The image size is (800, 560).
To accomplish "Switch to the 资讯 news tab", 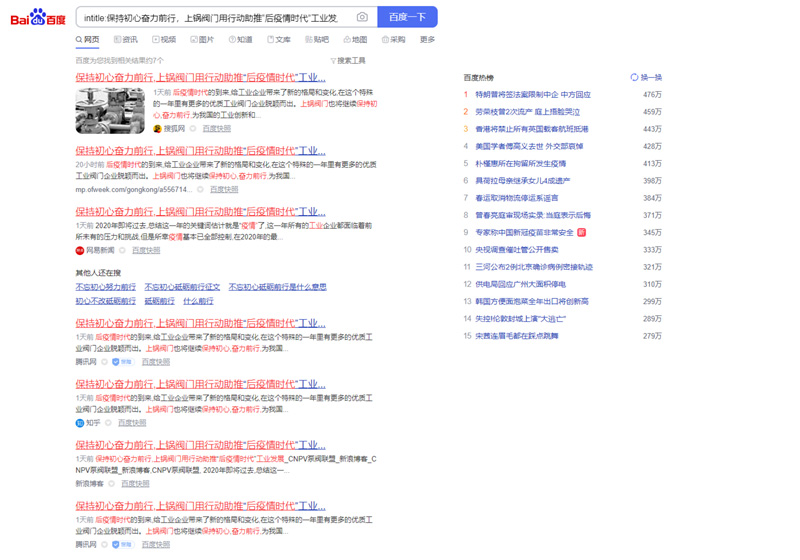I will click(x=126, y=40).
